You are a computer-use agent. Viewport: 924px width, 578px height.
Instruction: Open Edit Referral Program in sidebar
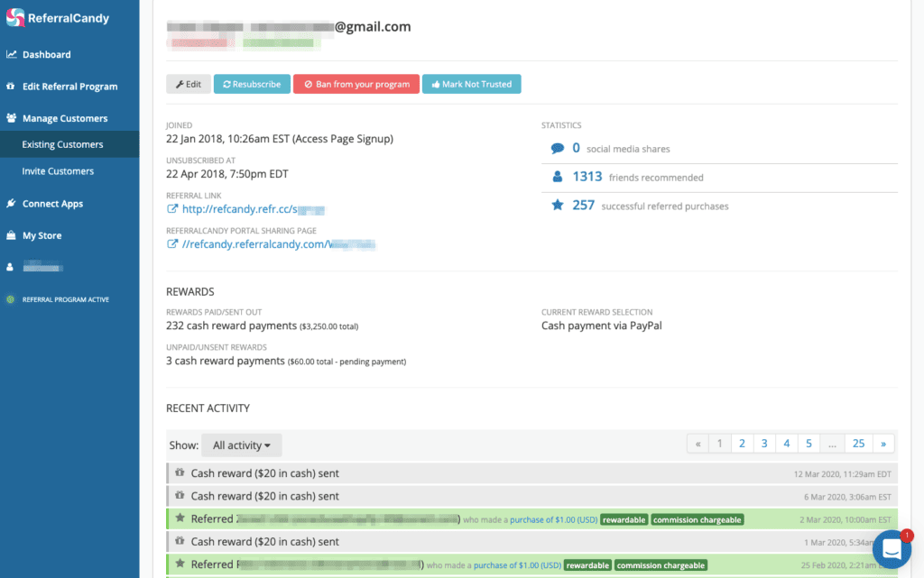click(69, 86)
